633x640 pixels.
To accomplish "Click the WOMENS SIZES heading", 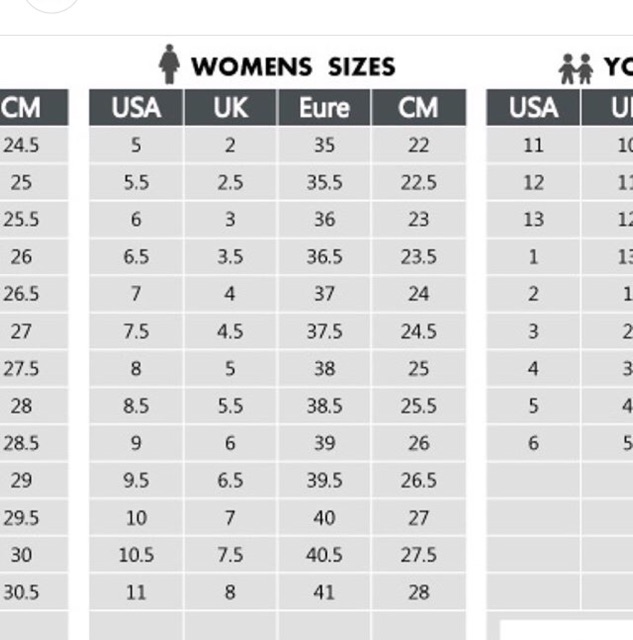I will pyautogui.click(x=293, y=67).
